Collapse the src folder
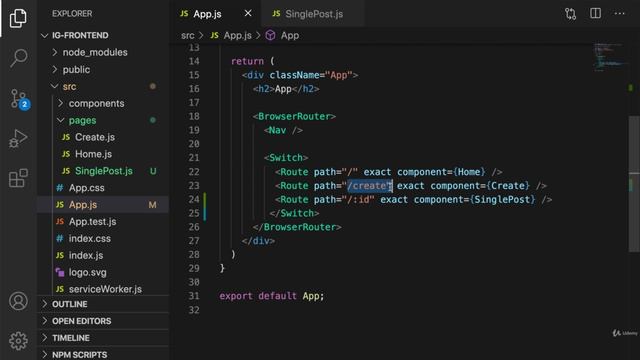 pos(69,87)
